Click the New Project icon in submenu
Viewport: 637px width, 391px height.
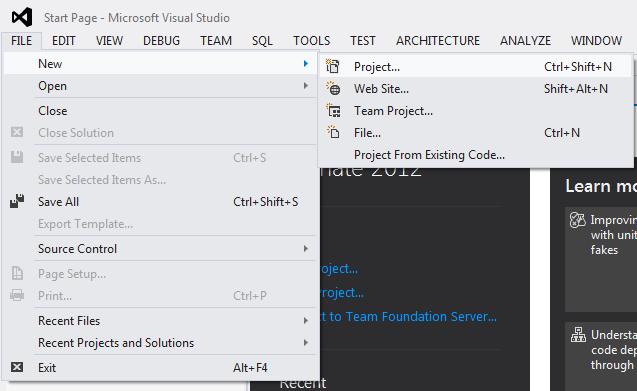[x=333, y=66]
